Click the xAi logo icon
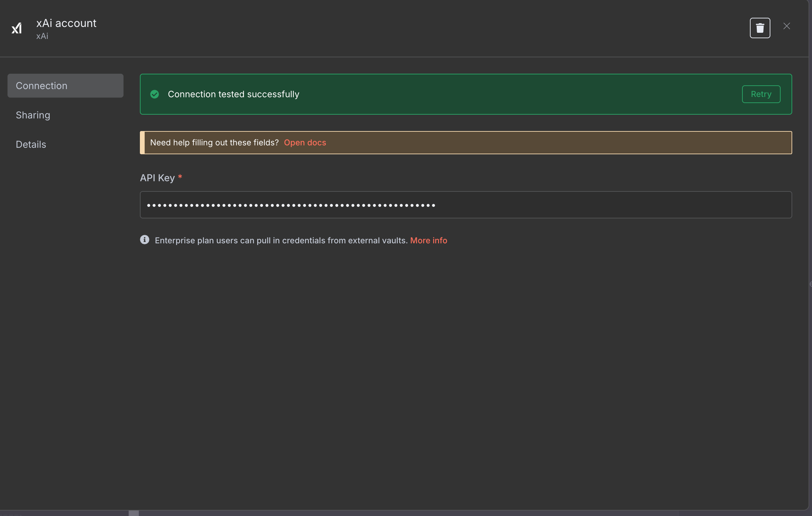 pos(17,28)
